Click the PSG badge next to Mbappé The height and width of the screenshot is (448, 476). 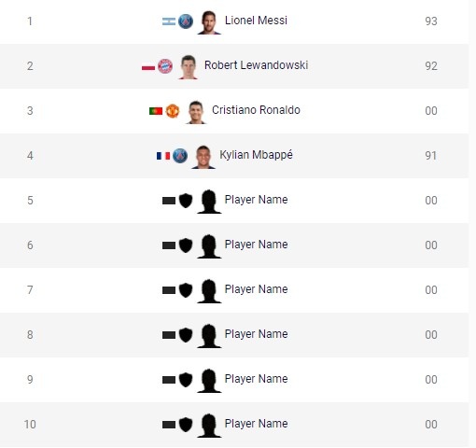[180, 156]
